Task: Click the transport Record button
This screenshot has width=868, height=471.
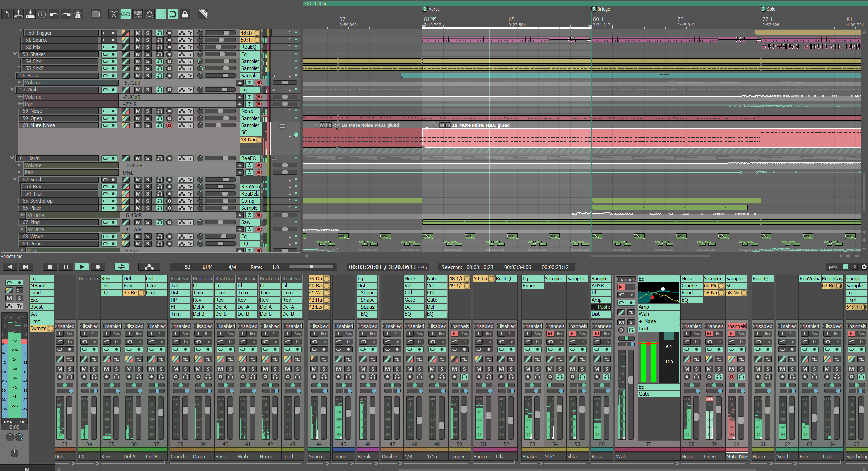Action: coord(98,267)
